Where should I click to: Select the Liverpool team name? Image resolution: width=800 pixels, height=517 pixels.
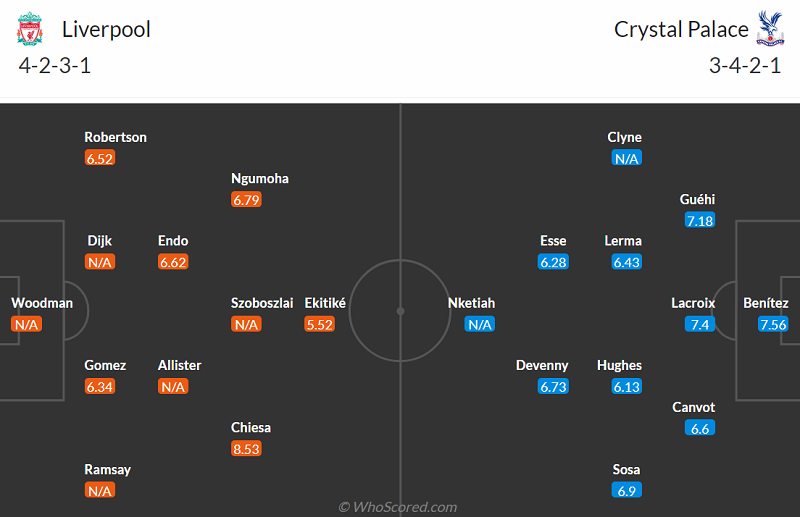pyautogui.click(x=106, y=29)
